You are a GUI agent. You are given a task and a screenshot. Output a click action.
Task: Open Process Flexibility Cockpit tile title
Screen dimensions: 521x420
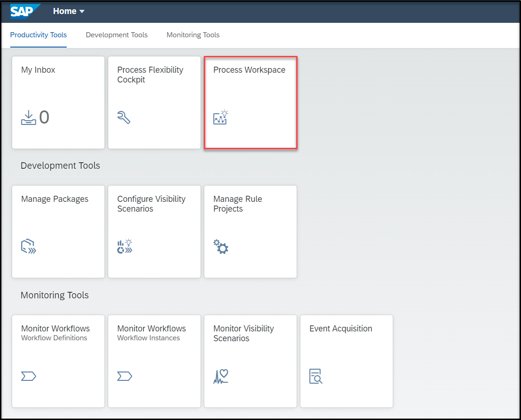click(x=150, y=75)
